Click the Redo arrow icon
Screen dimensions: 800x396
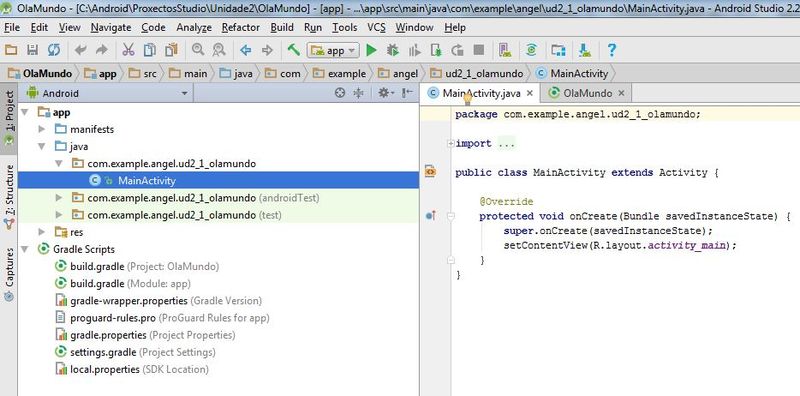(102, 50)
